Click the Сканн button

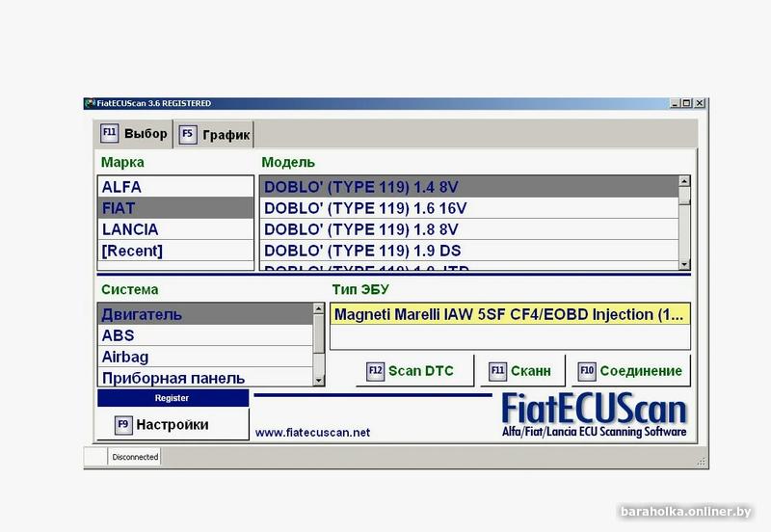[x=522, y=370]
